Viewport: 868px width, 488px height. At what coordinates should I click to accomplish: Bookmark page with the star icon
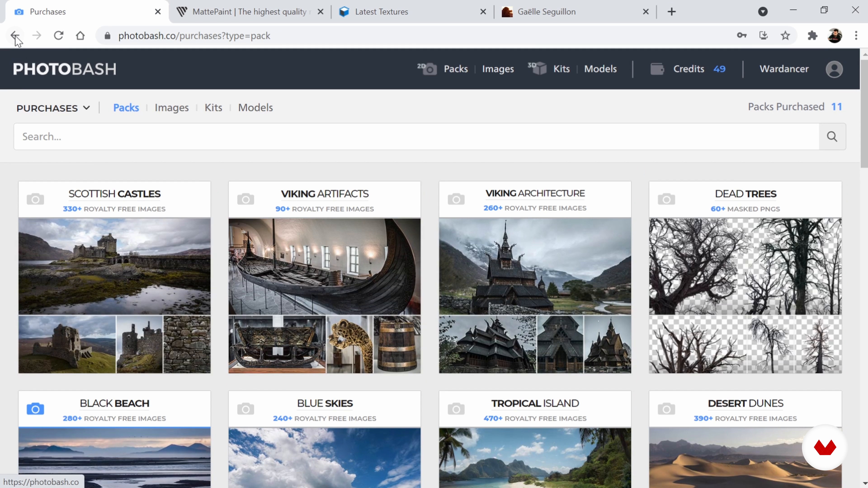[x=785, y=36]
